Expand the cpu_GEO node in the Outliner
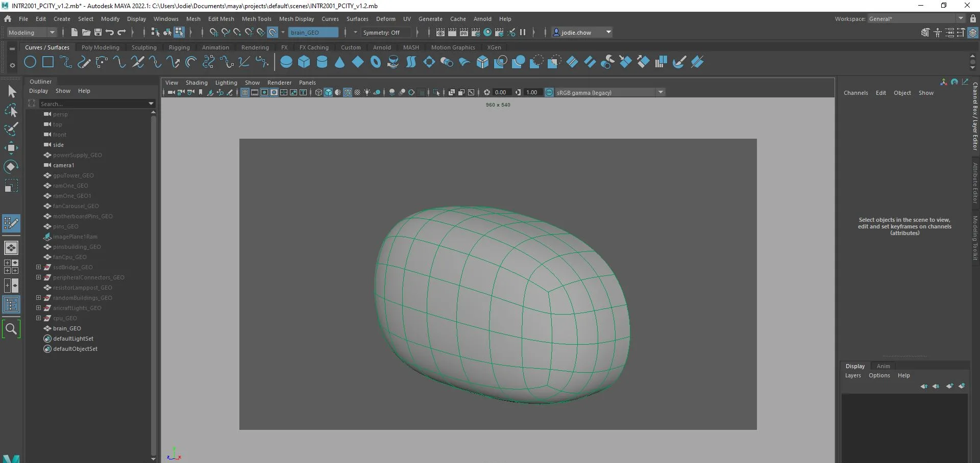980x463 pixels. click(x=38, y=318)
